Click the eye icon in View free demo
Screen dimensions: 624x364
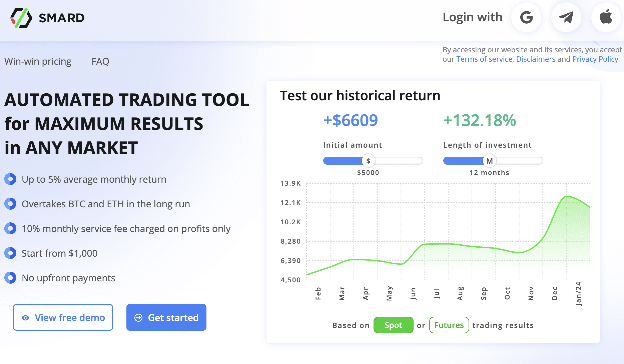(x=26, y=318)
